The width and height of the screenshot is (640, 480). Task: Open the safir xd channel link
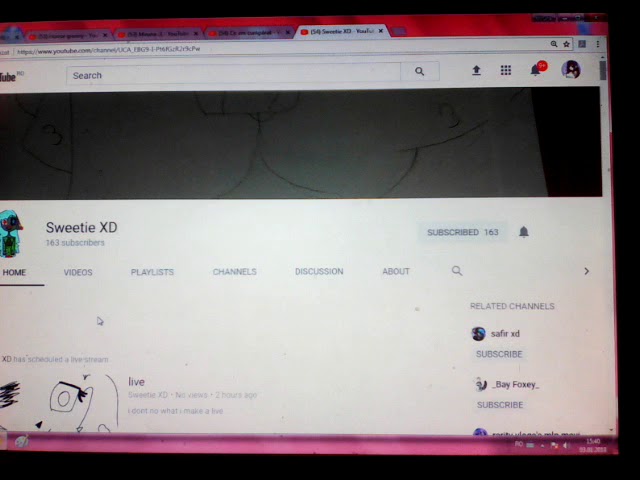(x=505, y=333)
